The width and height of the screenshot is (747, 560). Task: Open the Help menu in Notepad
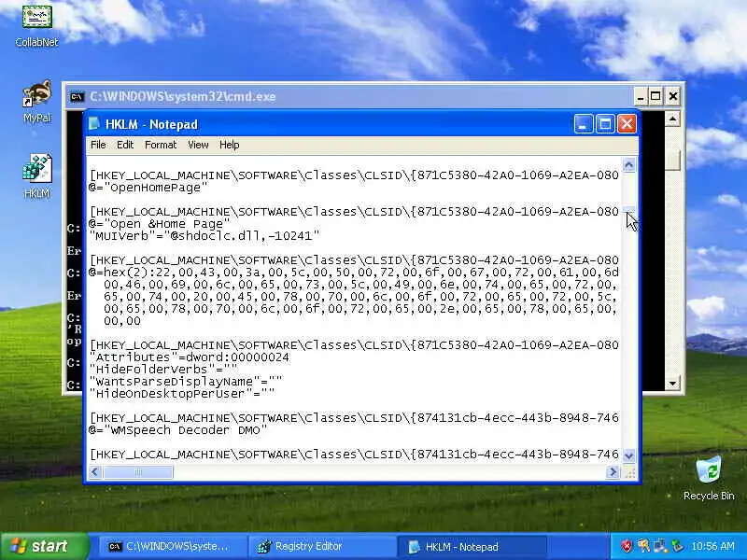(x=229, y=145)
